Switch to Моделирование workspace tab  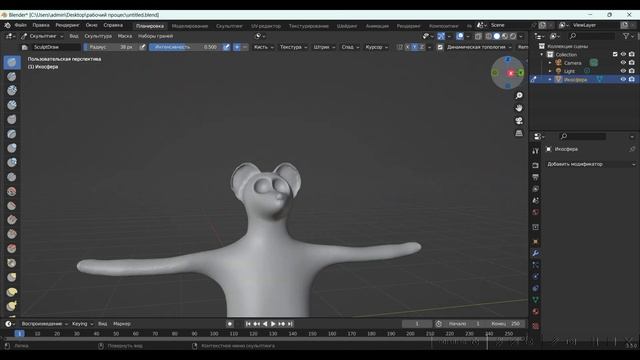pyautogui.click(x=190, y=26)
